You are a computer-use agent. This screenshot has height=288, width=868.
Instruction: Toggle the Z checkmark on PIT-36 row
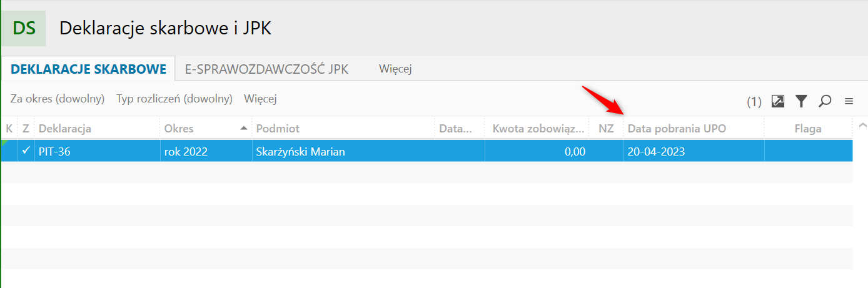pos(26,151)
